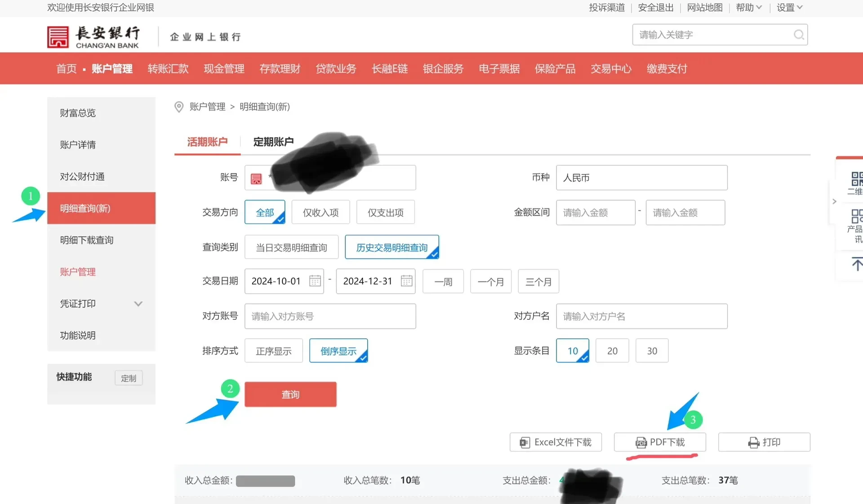Screen dimensions: 863x504
Task: Open the calendar icon beside 2024-10-01
Action: (x=315, y=280)
